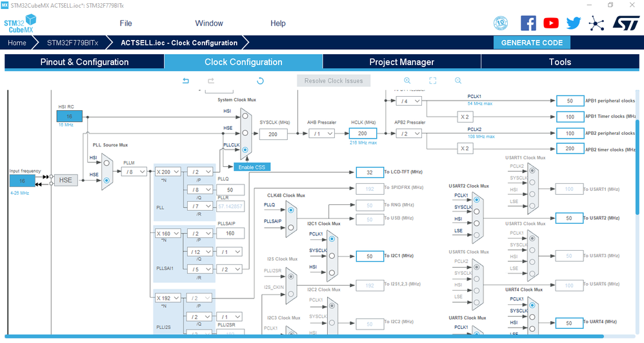Switch to Clock Configuration tab

coord(243,62)
